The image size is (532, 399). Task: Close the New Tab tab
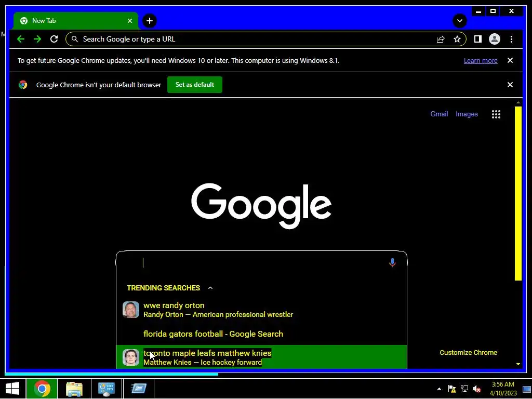pyautogui.click(x=129, y=21)
